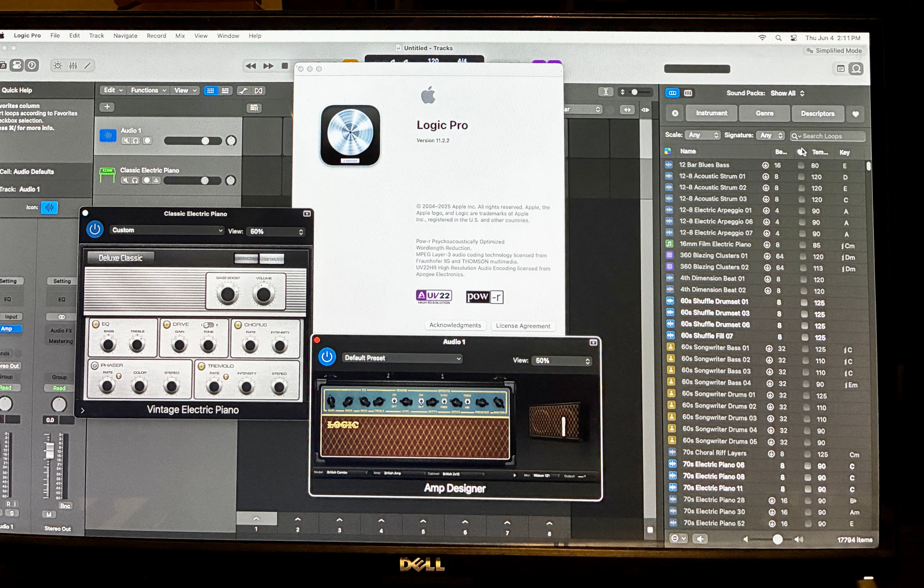Switch tracks area to list view
The image size is (924, 588).
tap(225, 90)
